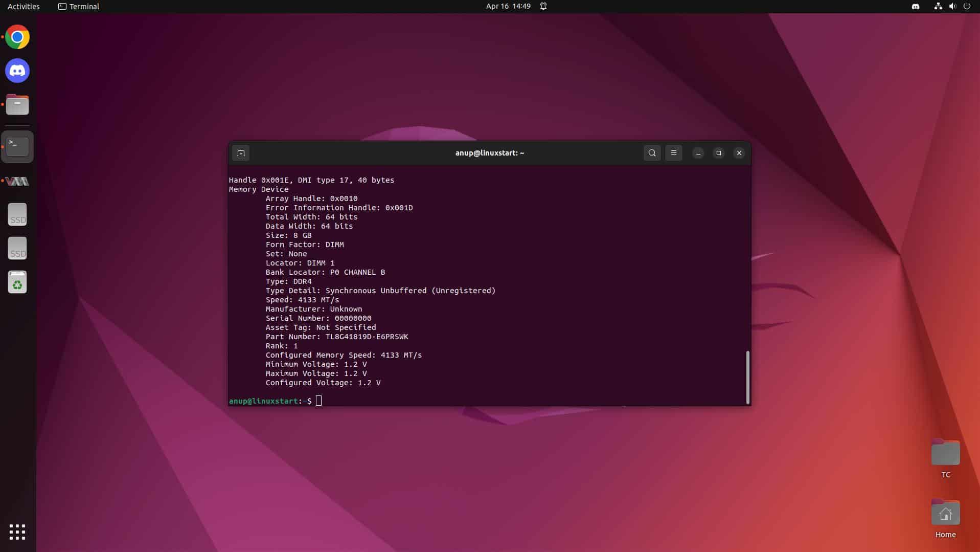Open the Files app in the dock
The height and width of the screenshot is (552, 980).
pos(17,104)
